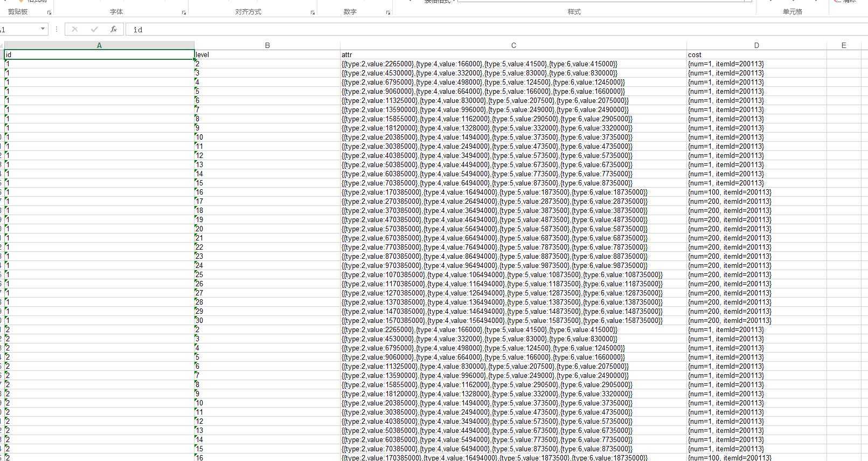Select the level cell containing 26
The image size is (868, 461).
pyautogui.click(x=267, y=284)
